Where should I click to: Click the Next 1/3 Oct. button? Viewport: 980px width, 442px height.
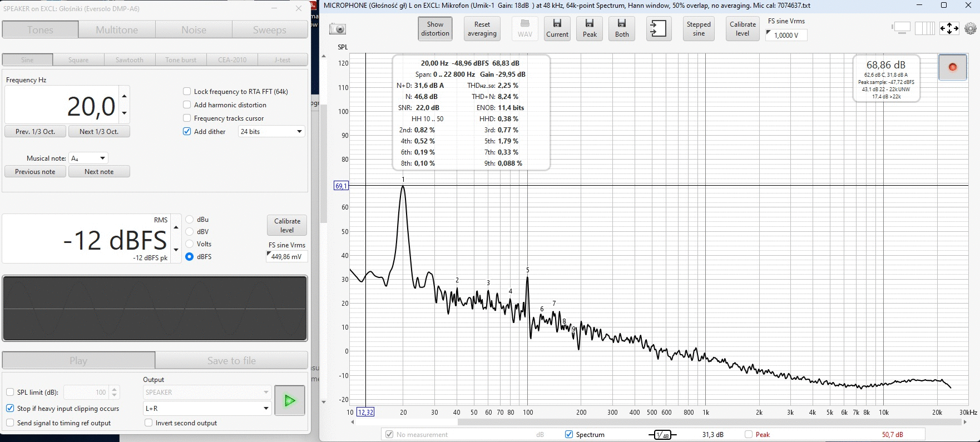[99, 132]
